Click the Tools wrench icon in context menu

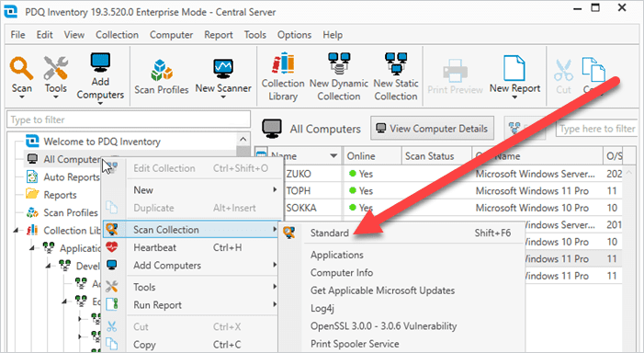coord(112,287)
